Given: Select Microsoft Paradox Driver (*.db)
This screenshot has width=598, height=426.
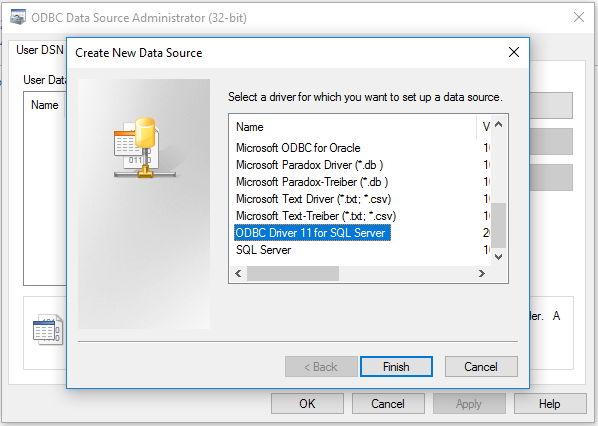Looking at the screenshot, I should tap(309, 165).
